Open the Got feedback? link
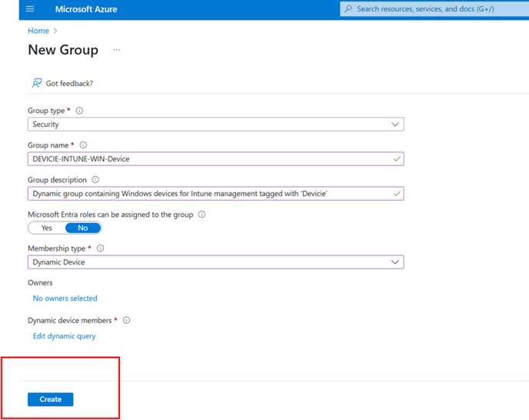Screen dimensions: 529x420 pyautogui.click(x=69, y=83)
